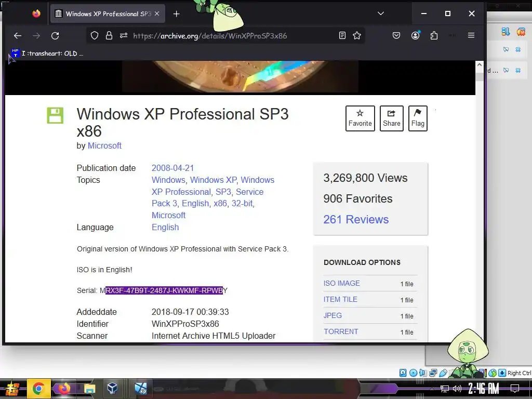Image resolution: width=532 pixels, height=399 pixels.
Task: Click VirtualBox hard disk activity status icon
Action: [403, 373]
